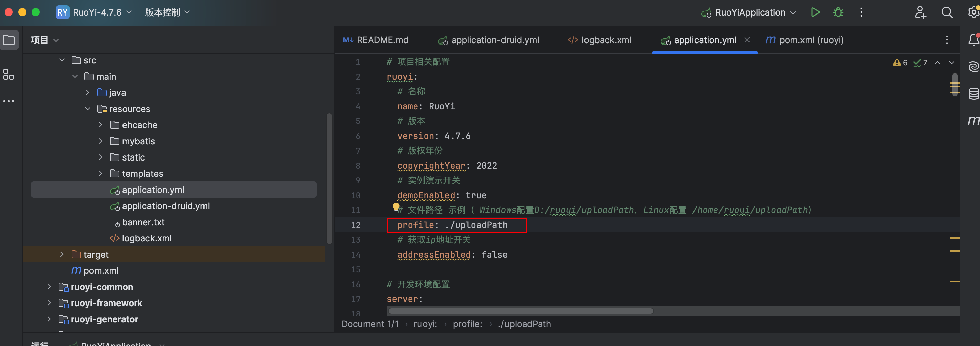
Task: Start debugging with the bug icon
Action: (x=838, y=12)
